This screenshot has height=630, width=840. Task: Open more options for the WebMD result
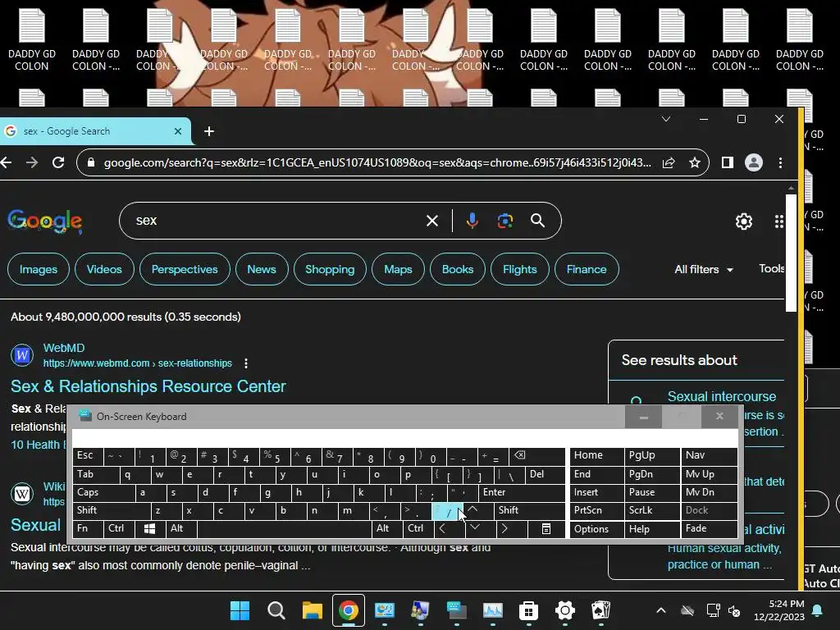[x=246, y=363]
